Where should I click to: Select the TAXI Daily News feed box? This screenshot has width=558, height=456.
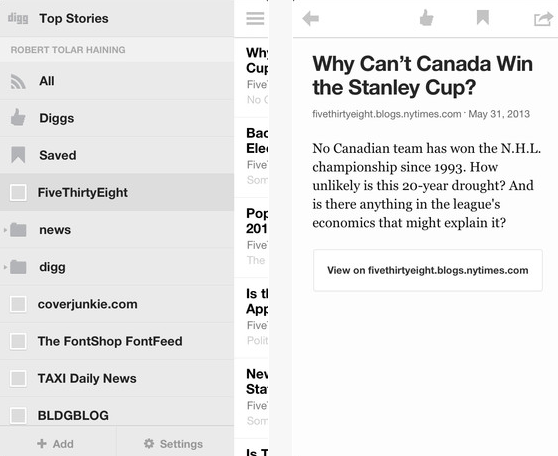pyautogui.click(x=18, y=378)
